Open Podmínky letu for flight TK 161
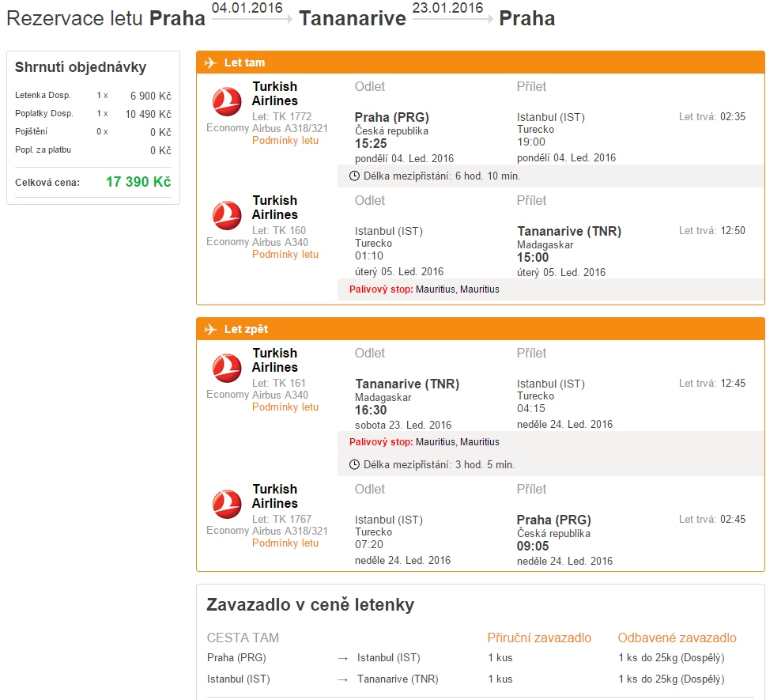The image size is (766, 700). [285, 407]
